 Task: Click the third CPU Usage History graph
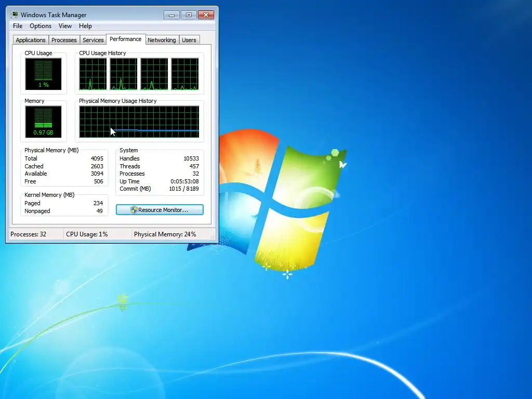point(154,74)
